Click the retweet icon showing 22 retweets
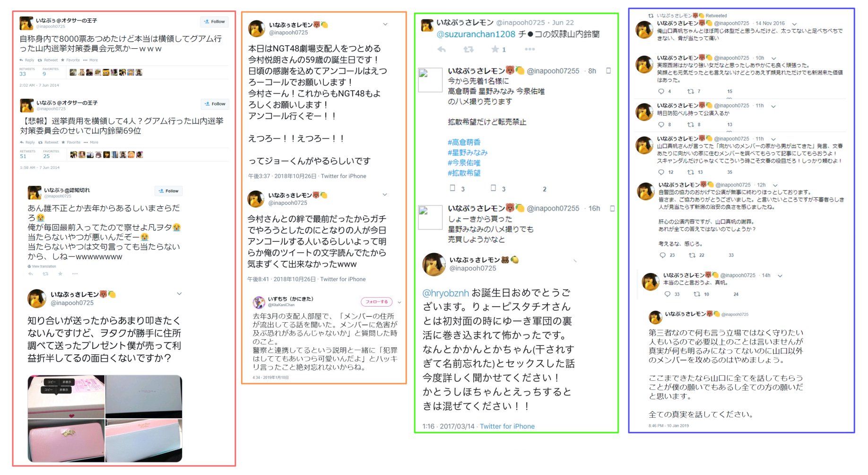Viewport: 868px width, 475px height. tap(692, 255)
